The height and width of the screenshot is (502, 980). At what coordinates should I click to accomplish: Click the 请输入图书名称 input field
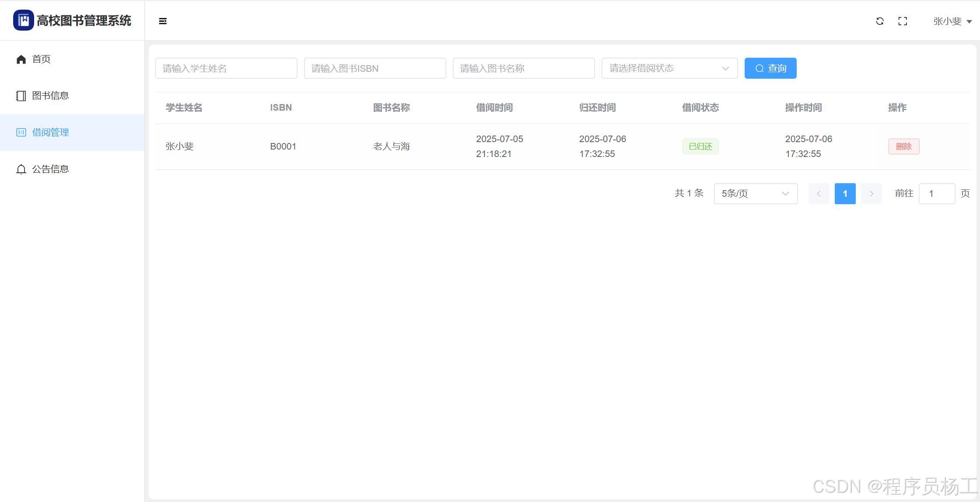coord(524,68)
